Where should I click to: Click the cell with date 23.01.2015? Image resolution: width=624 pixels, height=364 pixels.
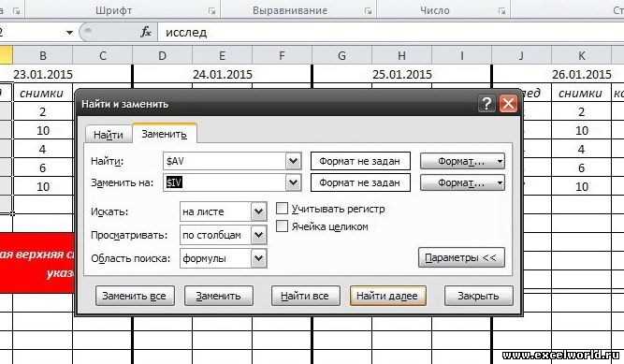(x=43, y=74)
